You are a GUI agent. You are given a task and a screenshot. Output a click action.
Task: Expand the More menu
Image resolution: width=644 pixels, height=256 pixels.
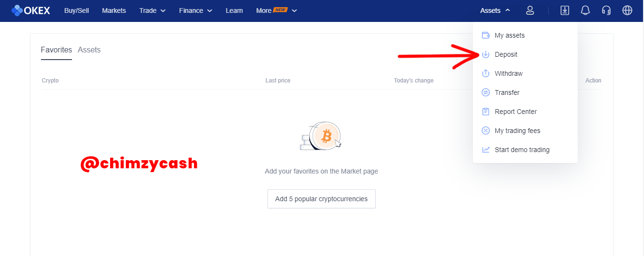click(x=276, y=10)
